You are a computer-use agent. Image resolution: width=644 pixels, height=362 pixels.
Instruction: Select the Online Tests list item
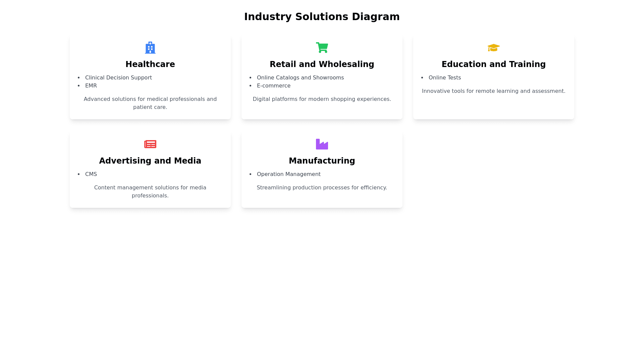pyautogui.click(x=445, y=78)
